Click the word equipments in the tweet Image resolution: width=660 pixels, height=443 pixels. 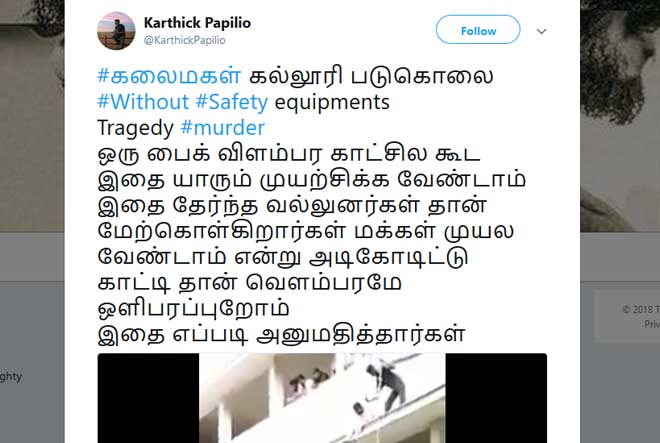click(x=332, y=103)
